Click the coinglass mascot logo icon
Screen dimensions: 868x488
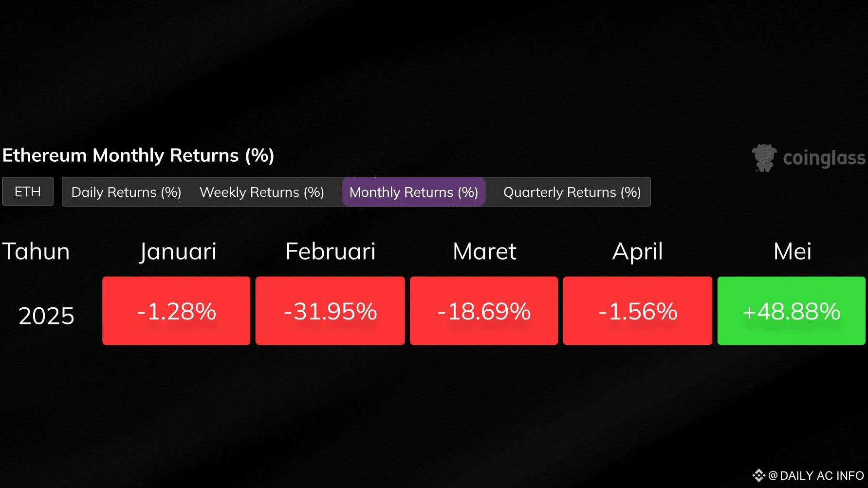(764, 158)
